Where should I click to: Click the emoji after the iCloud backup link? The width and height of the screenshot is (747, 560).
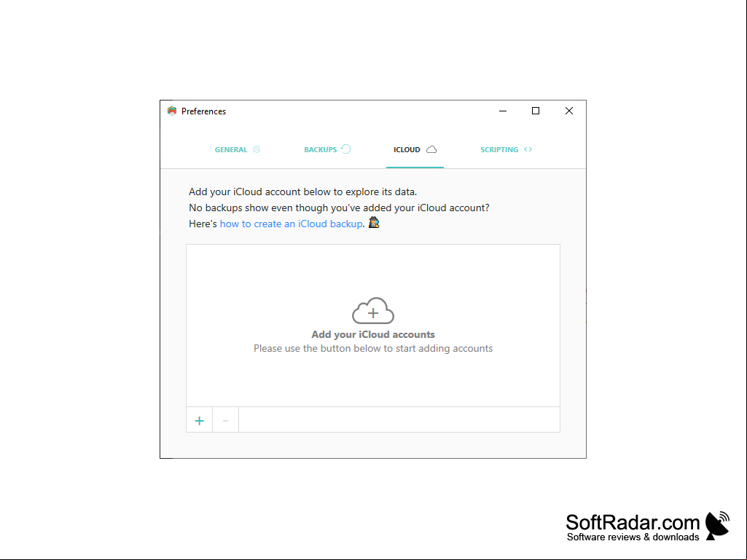point(374,222)
